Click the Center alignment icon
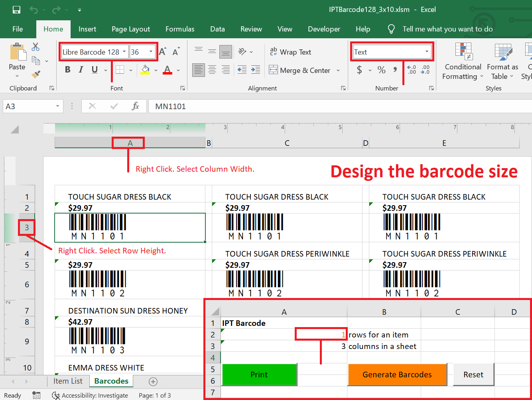 pyautogui.click(x=212, y=70)
